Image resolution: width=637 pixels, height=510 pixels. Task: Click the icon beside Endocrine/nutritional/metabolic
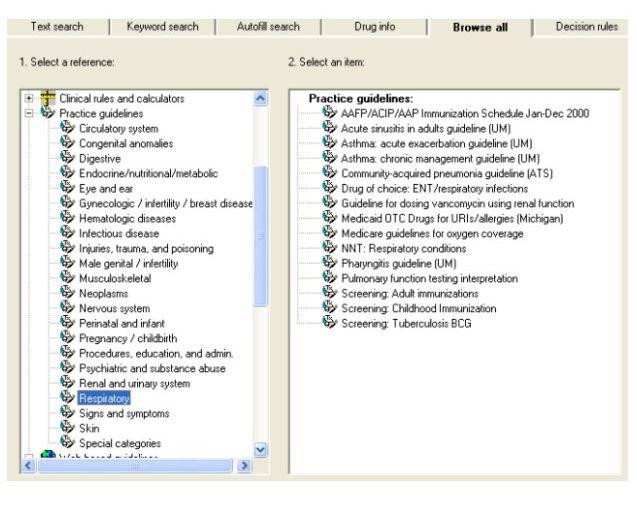tap(67, 173)
